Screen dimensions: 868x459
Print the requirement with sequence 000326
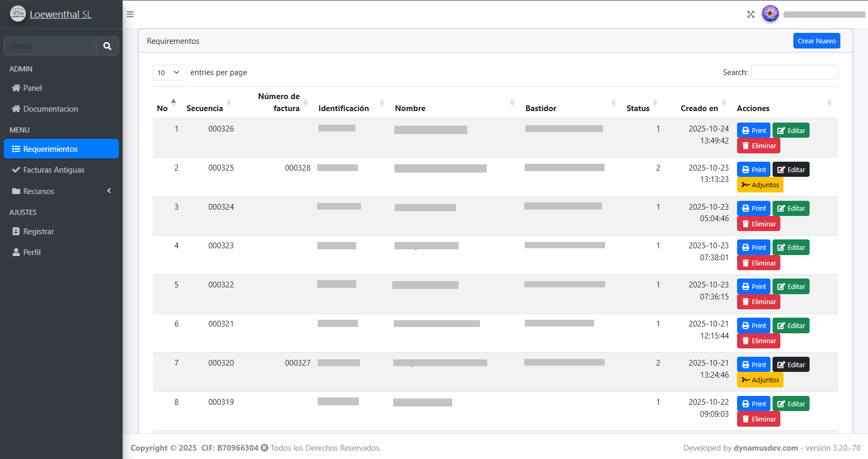coord(753,130)
